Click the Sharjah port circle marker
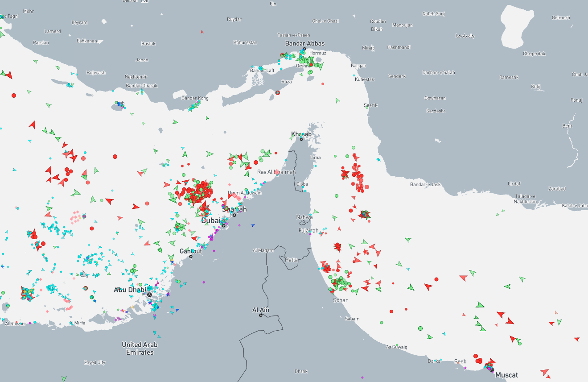 [x=234, y=215]
